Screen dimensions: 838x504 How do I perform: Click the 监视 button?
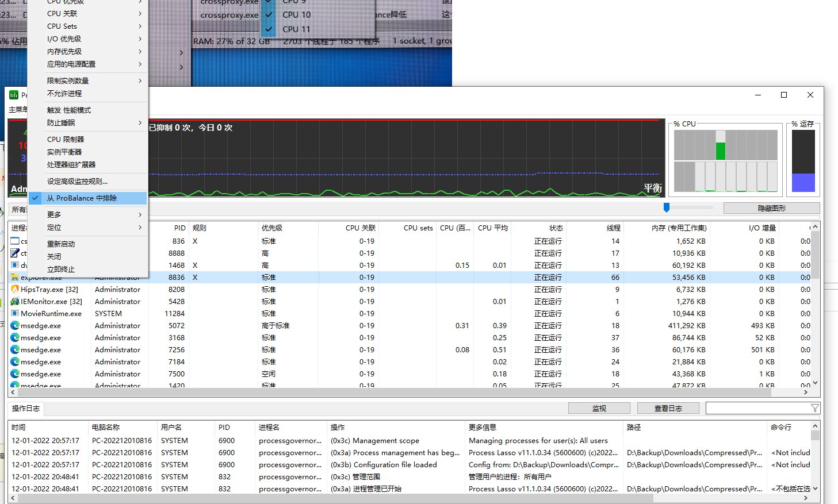coord(599,408)
